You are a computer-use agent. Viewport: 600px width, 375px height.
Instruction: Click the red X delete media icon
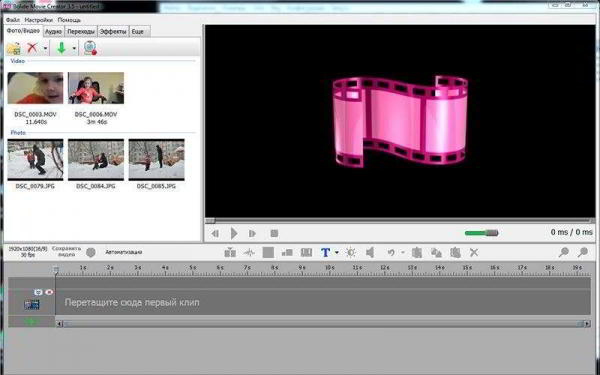[32, 48]
